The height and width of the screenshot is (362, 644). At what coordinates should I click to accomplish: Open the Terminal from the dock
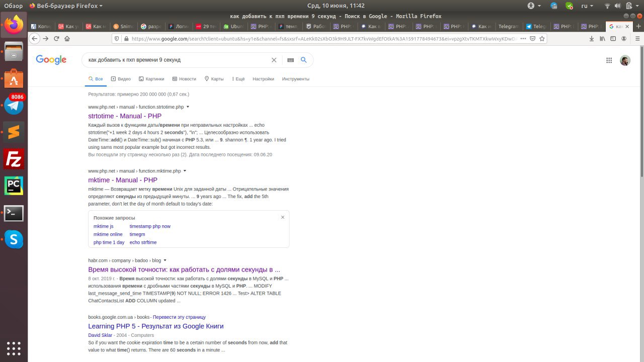pyautogui.click(x=14, y=213)
